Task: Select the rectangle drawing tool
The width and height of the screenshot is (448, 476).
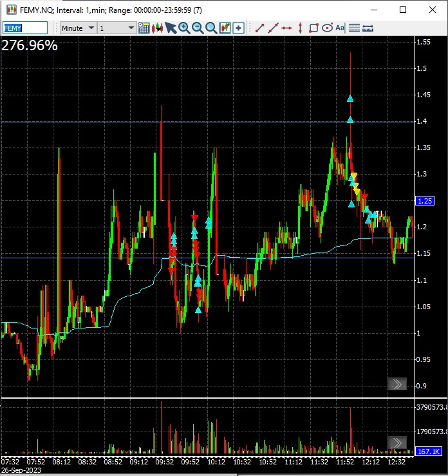Action: pos(313,28)
